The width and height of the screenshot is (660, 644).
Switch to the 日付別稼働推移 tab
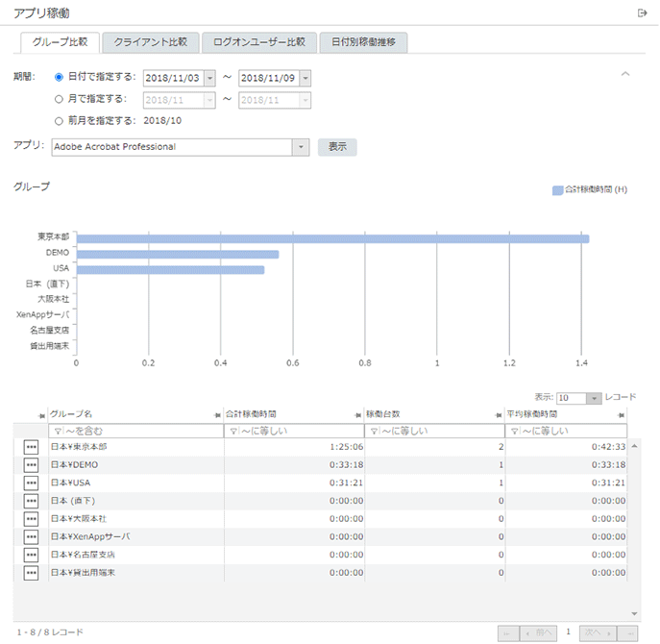(x=363, y=42)
